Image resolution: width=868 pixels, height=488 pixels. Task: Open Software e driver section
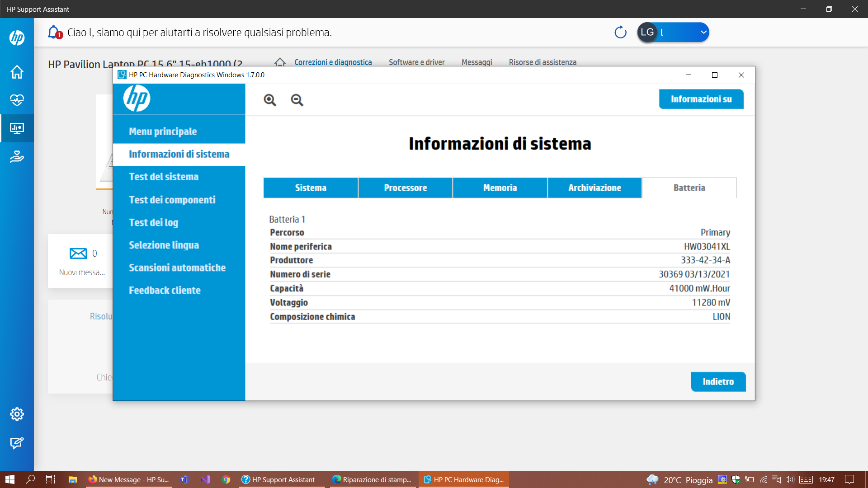[x=416, y=62]
